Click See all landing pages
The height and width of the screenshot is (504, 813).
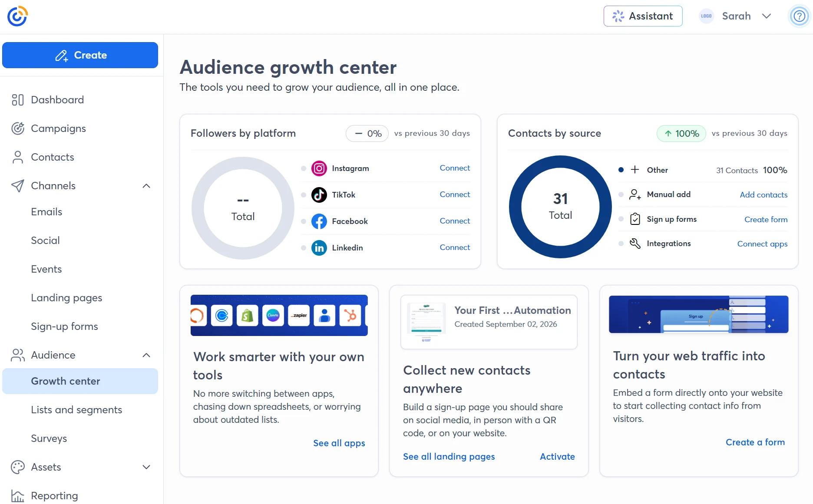tap(449, 457)
